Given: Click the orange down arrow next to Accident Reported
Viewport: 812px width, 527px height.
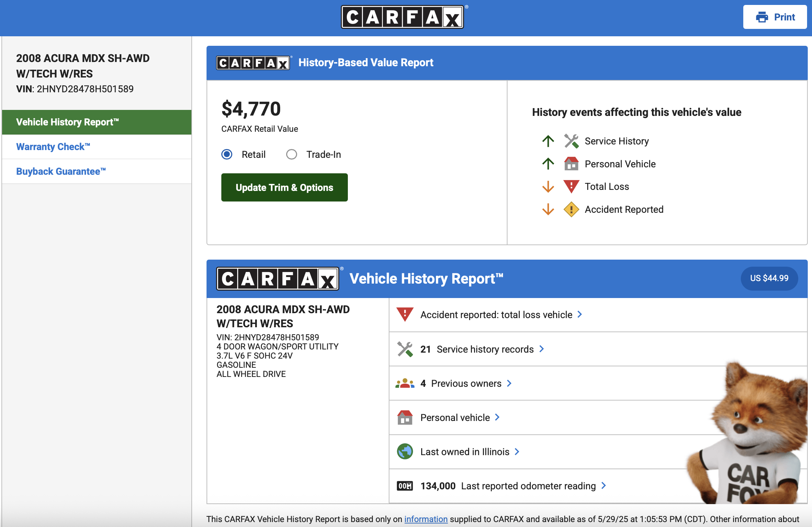Looking at the screenshot, I should coord(548,210).
